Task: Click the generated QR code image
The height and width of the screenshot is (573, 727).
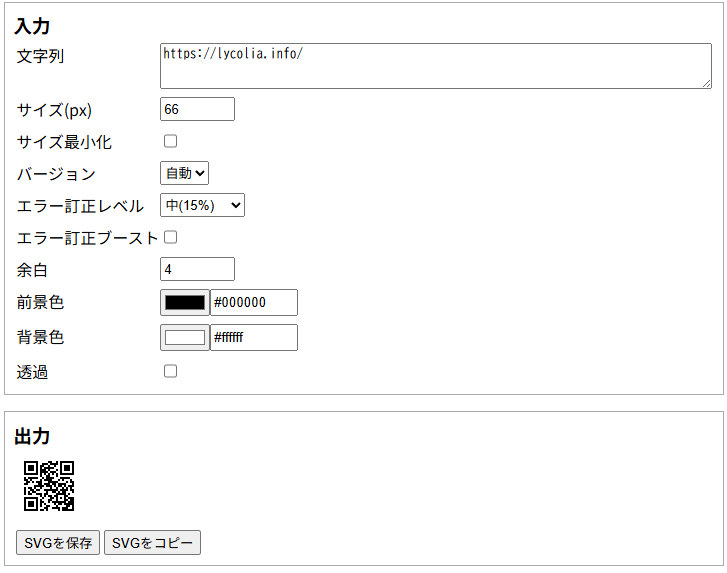Action: [49, 486]
